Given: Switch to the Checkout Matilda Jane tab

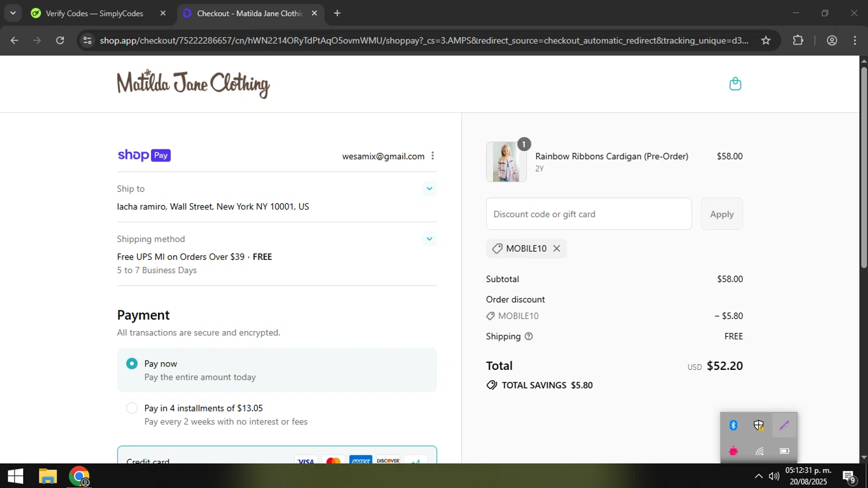Looking at the screenshot, I should [249, 13].
